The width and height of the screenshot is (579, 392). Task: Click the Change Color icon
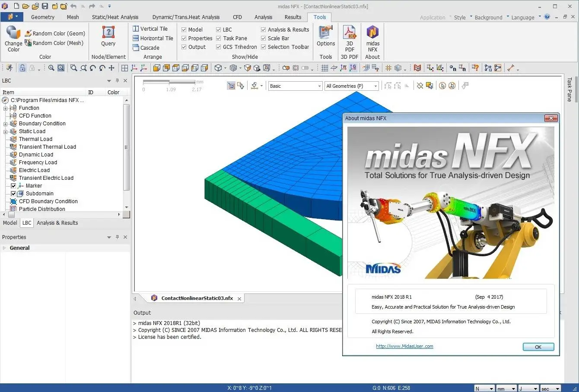point(13,33)
